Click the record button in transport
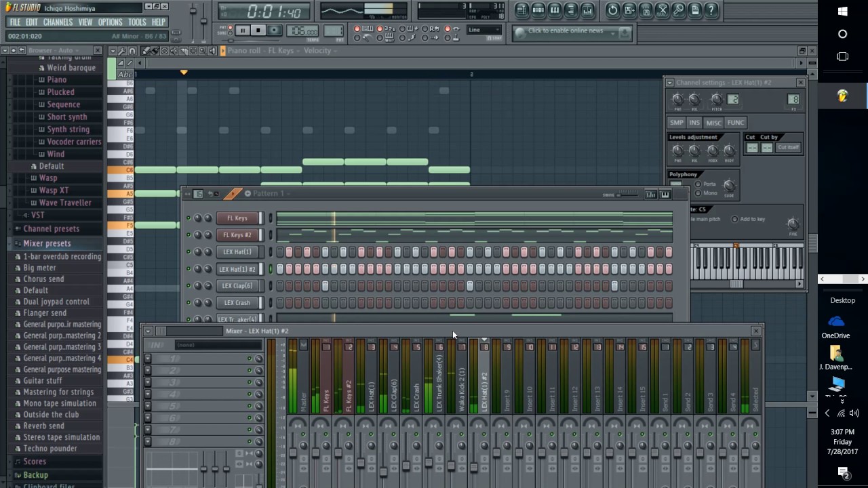The height and width of the screenshot is (488, 868). (x=274, y=30)
